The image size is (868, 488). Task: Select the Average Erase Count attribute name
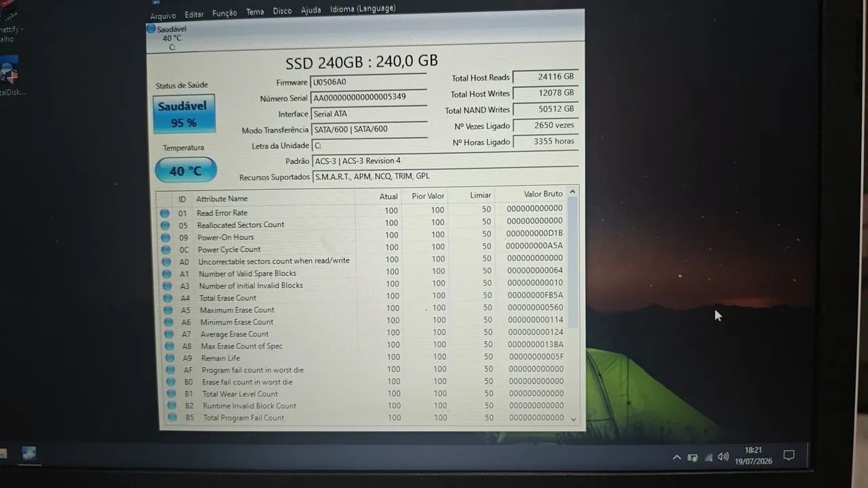(x=235, y=334)
